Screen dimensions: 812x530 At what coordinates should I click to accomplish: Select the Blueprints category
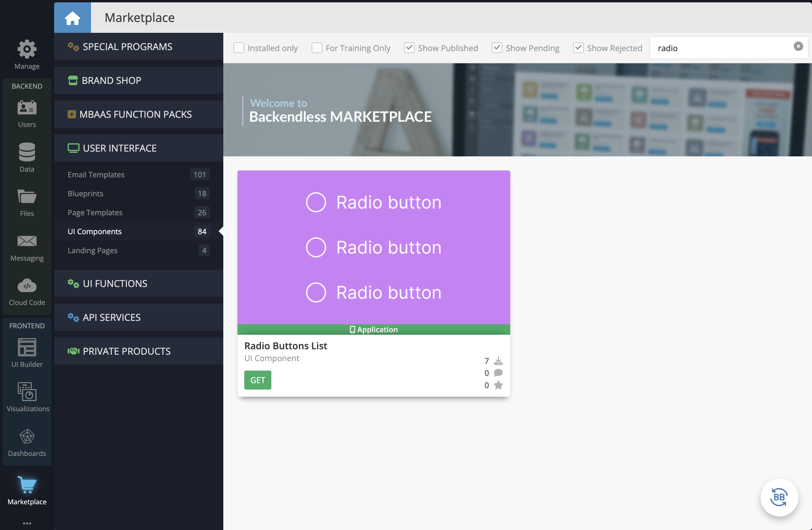[x=138, y=194]
